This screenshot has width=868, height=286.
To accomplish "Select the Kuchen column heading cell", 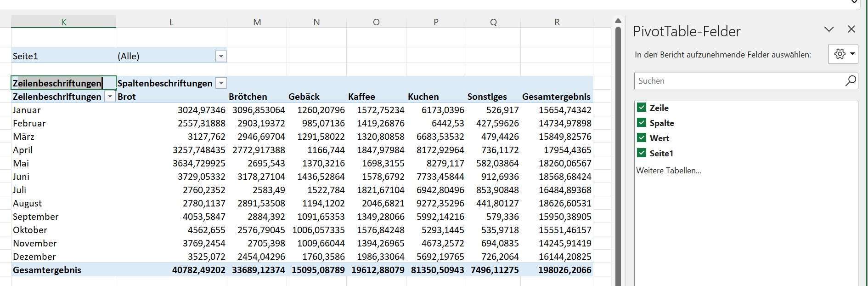I will point(436,97).
